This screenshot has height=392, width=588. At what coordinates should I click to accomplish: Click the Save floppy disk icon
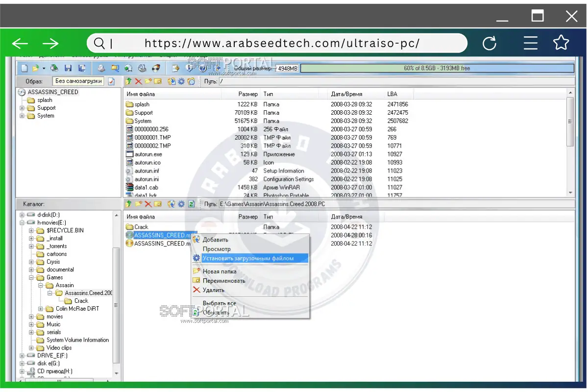pos(68,68)
